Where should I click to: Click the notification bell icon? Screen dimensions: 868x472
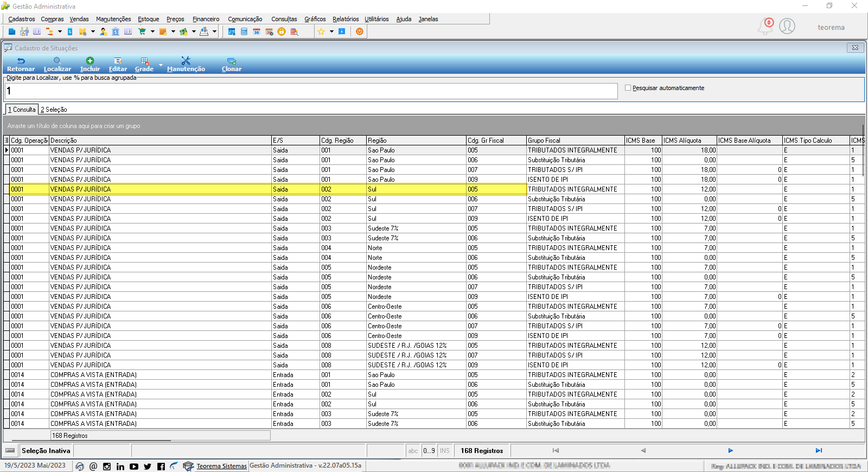pos(765,26)
